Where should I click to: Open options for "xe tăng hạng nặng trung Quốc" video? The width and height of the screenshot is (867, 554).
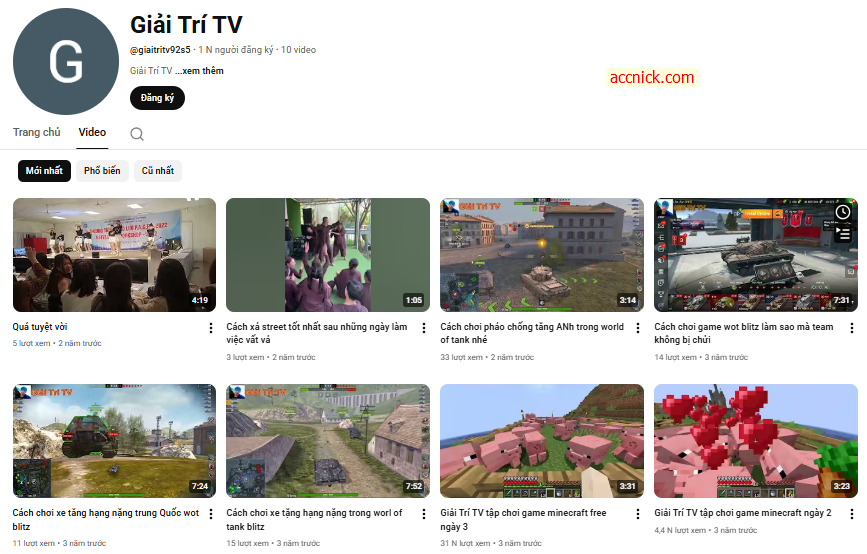tap(210, 514)
